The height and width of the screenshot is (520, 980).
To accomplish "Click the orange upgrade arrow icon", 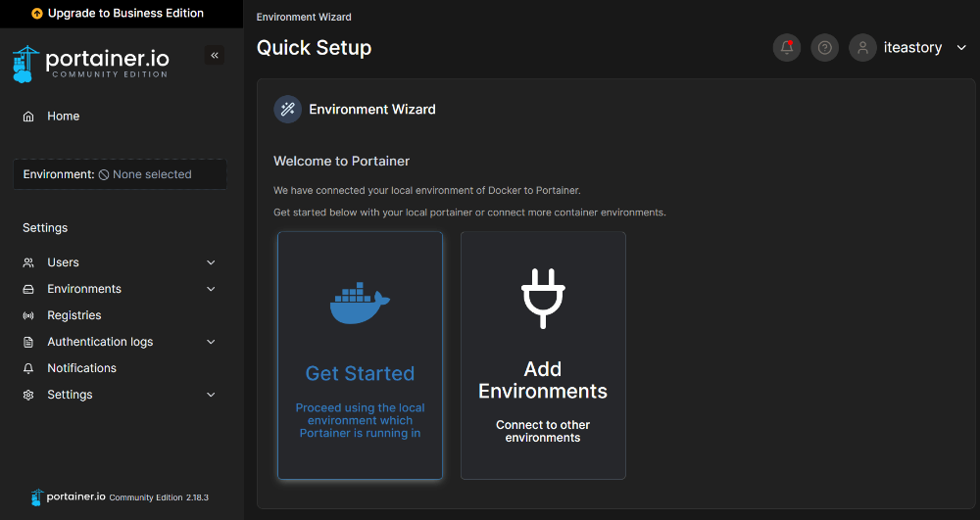I will click(37, 13).
